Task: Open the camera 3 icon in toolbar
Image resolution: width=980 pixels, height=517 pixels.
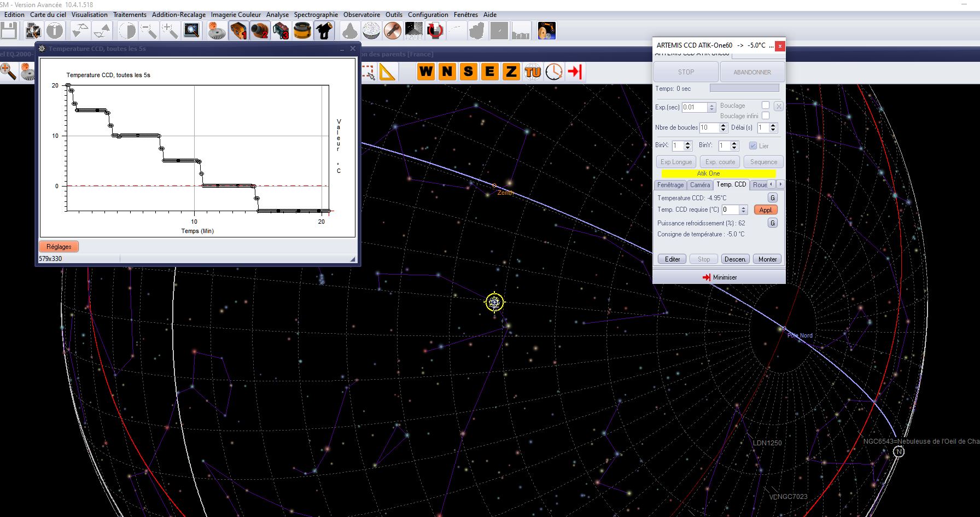Action: click(281, 31)
